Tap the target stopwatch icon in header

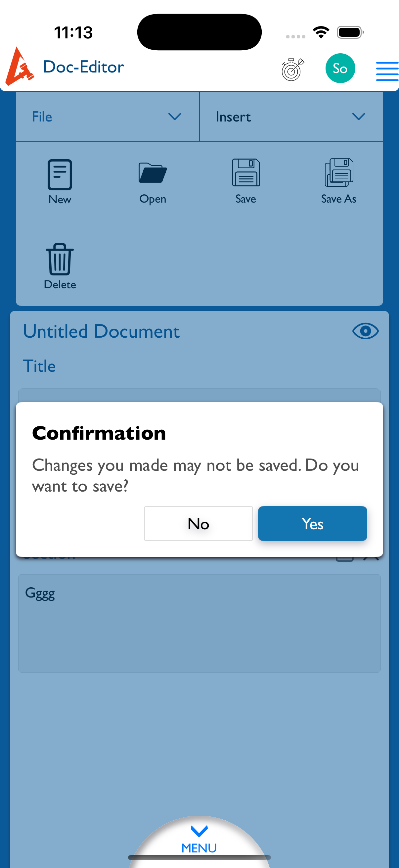point(292,69)
